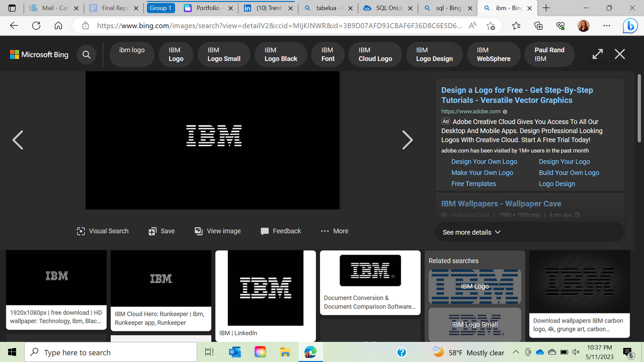This screenshot has width=644, height=362.
Task: Click the Bing search magnifier icon
Action: (86, 54)
